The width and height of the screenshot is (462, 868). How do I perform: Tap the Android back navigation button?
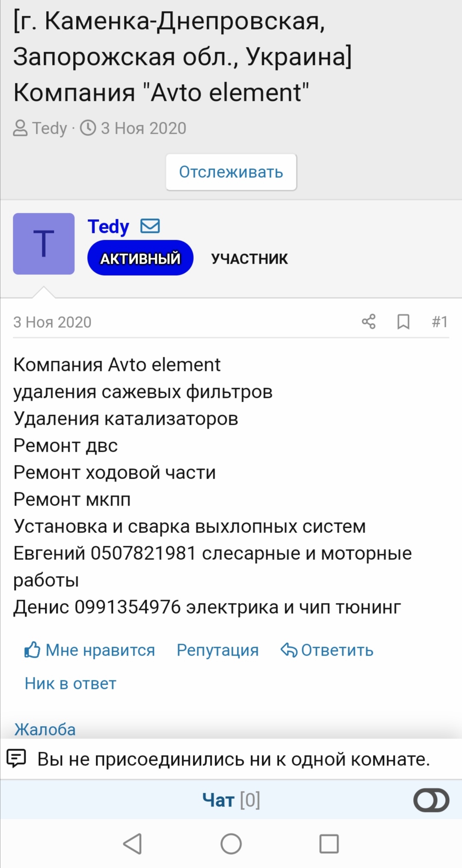(133, 844)
